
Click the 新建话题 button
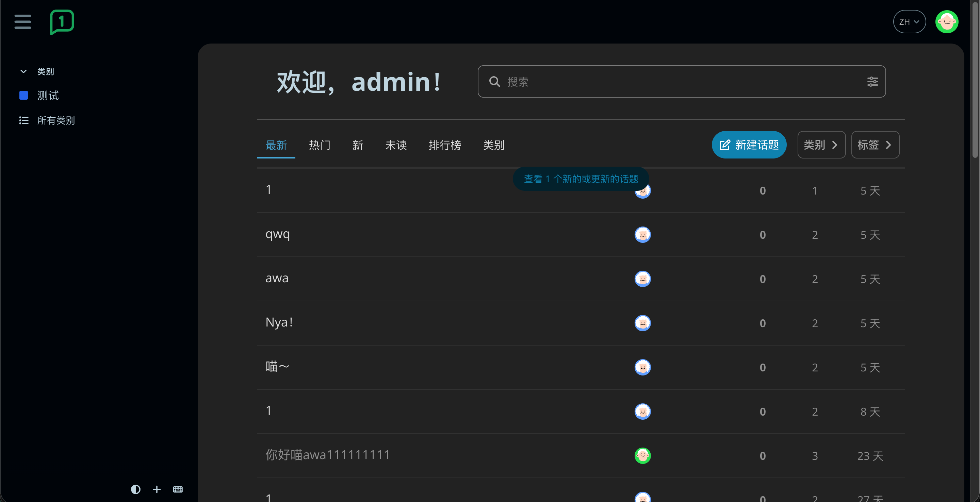(749, 145)
